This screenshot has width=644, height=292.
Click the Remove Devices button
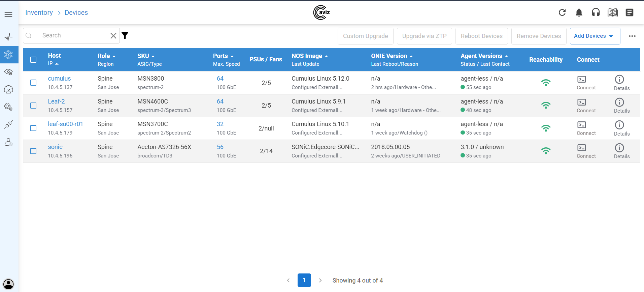[539, 36]
